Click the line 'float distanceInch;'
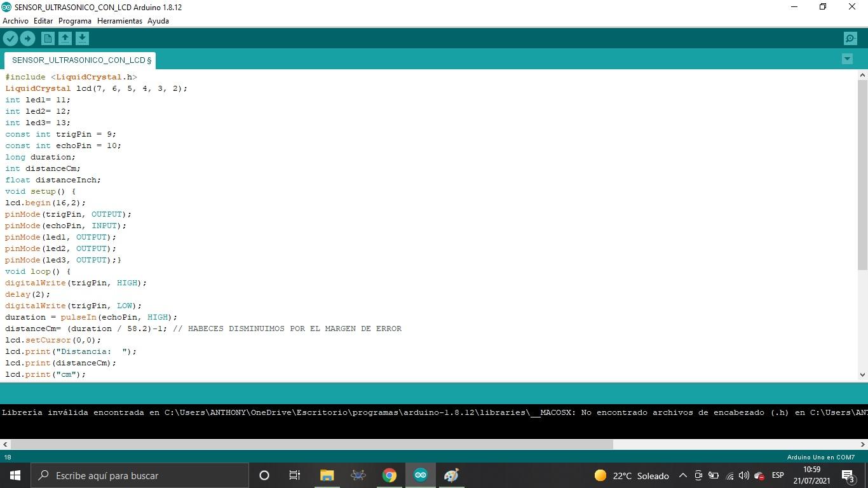Image resolution: width=868 pixels, height=488 pixels. [x=53, y=180]
